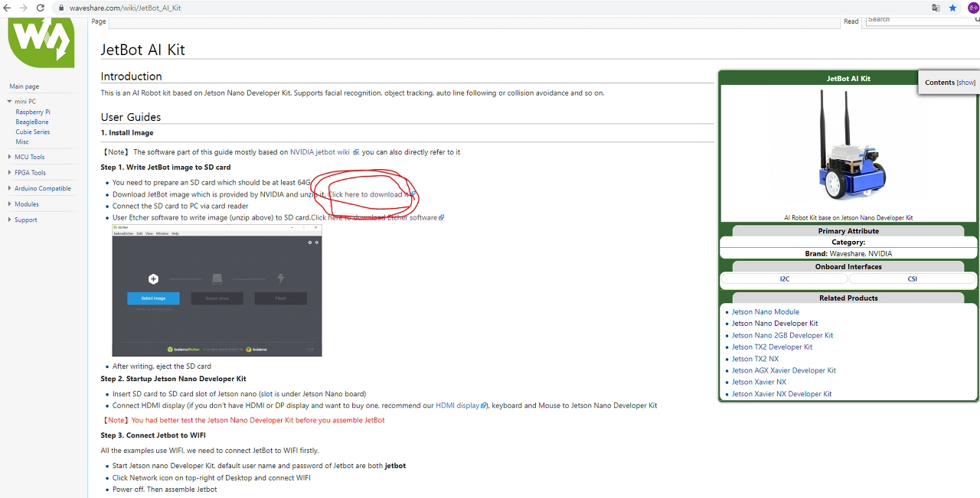Open Jetson Nano Module related product
Viewport: 980px width, 498px height.
(x=765, y=312)
